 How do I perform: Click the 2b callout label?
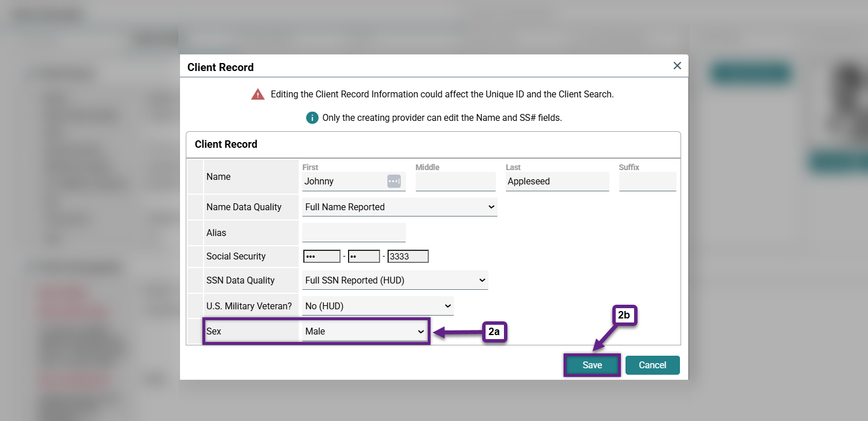click(624, 314)
